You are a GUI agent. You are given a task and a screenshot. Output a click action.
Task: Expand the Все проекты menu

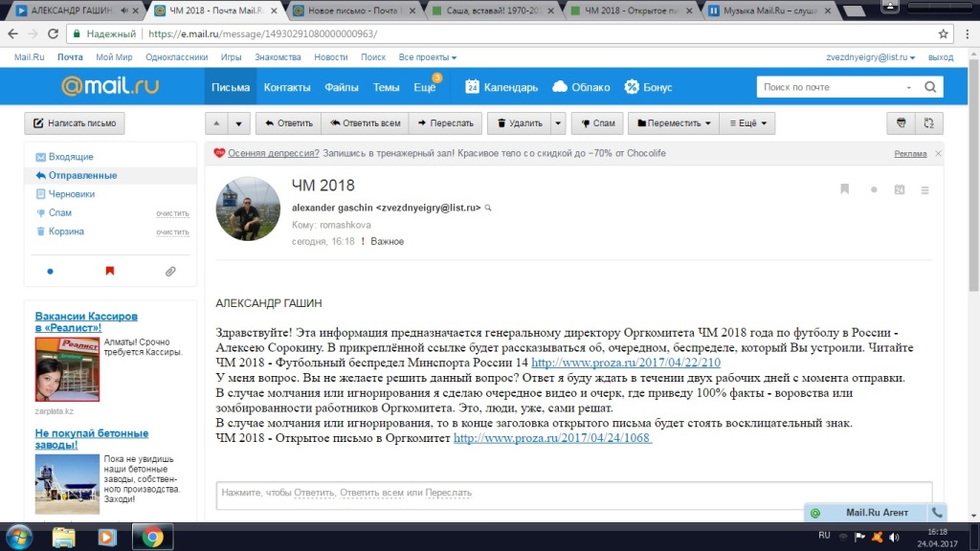pos(428,56)
